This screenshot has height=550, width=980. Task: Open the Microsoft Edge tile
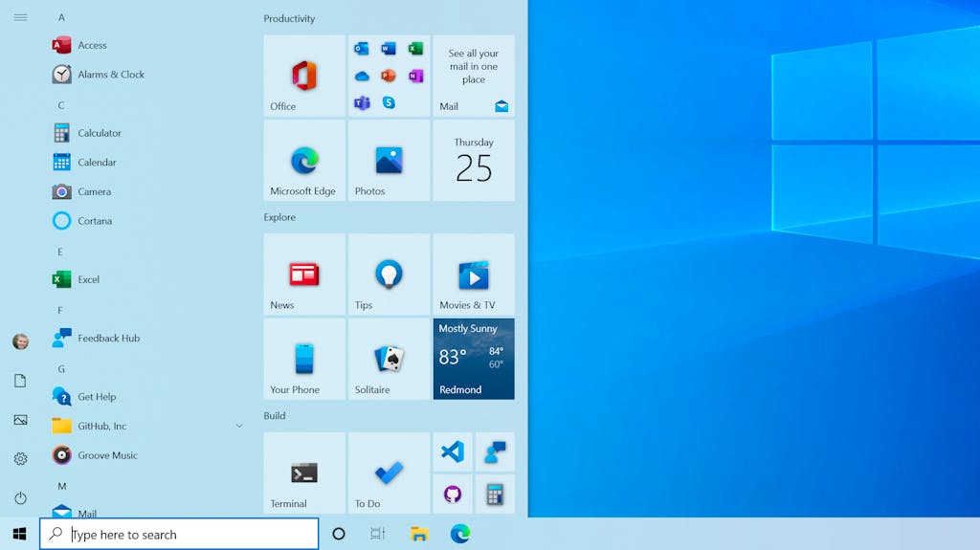tap(304, 161)
